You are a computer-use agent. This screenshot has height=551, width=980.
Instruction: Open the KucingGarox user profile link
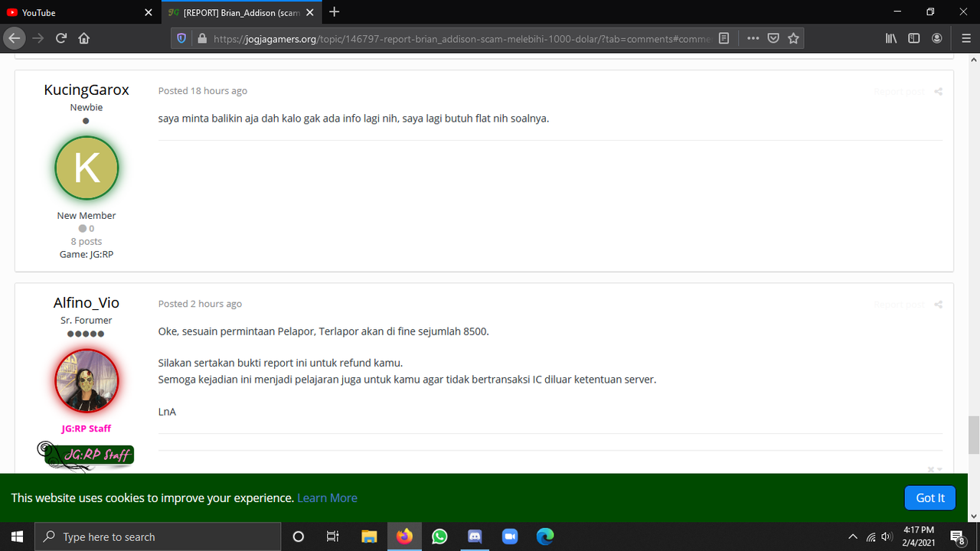pos(87,90)
